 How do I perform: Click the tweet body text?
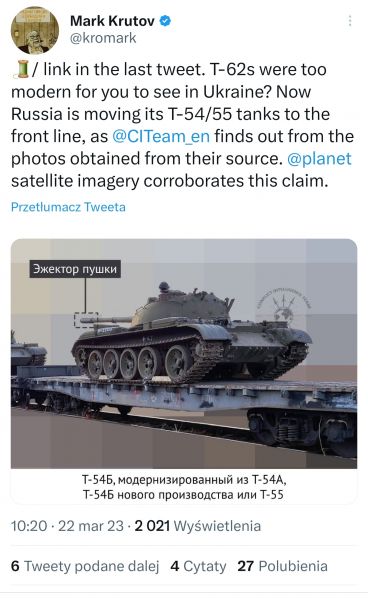183,125
